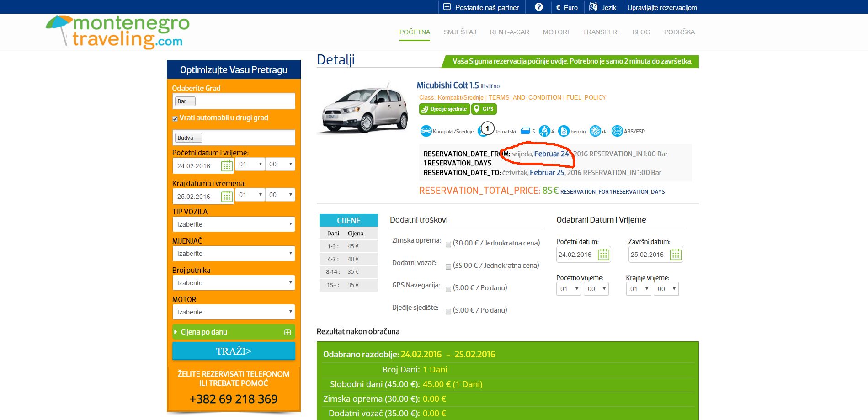
Task: Open the TIP VOZILA dropdown
Action: tap(234, 224)
